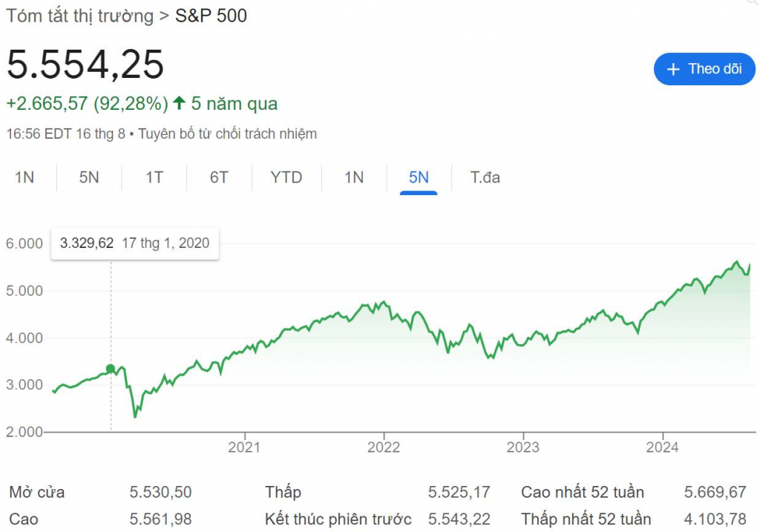Click the 2024 label on time axis
The width and height of the screenshot is (760, 532).
662,447
